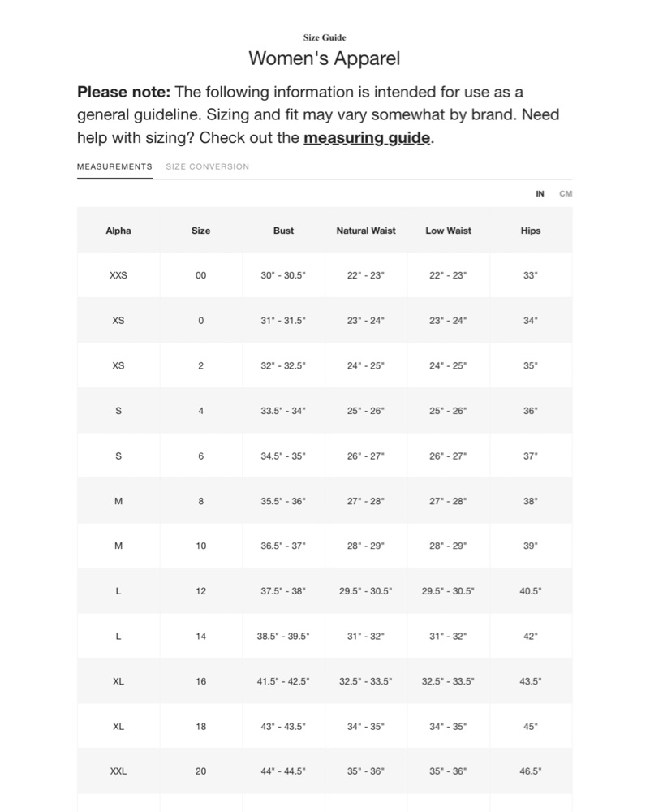Switch units to CM
Viewport: 650px width, 812px height.
(x=566, y=194)
